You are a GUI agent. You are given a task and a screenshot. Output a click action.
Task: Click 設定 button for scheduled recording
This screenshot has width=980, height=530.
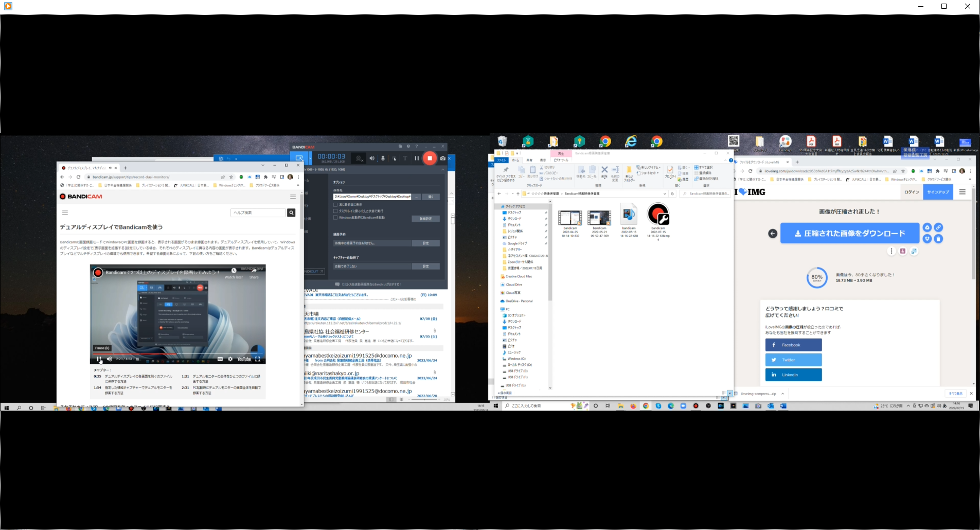[x=425, y=243]
